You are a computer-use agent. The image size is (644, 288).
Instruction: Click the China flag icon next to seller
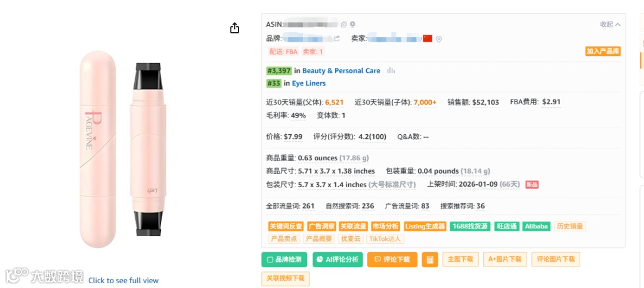point(428,39)
